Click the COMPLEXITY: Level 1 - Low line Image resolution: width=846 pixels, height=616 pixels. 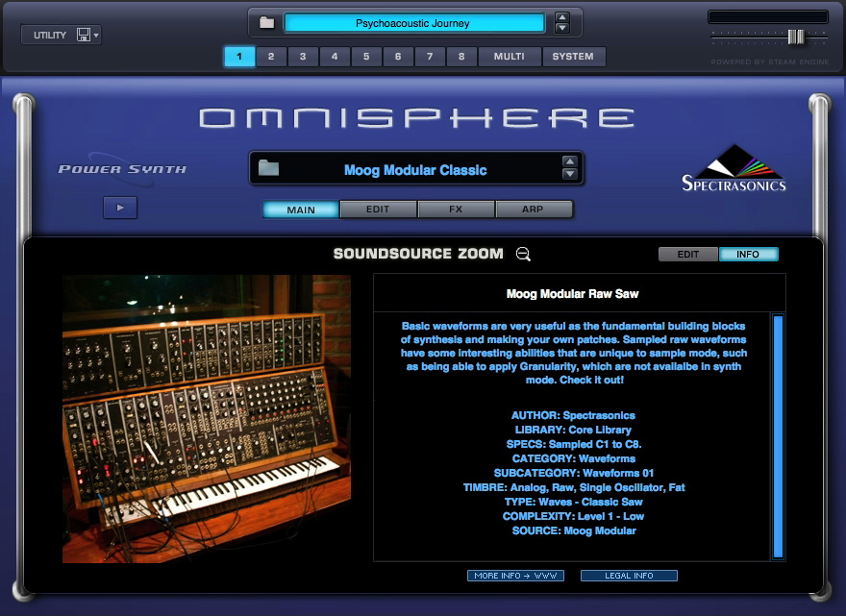573,516
